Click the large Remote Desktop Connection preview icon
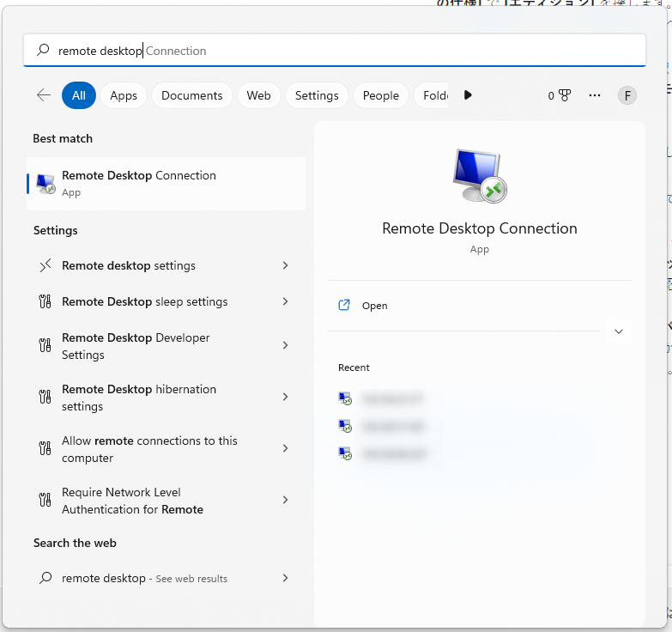 click(x=480, y=176)
